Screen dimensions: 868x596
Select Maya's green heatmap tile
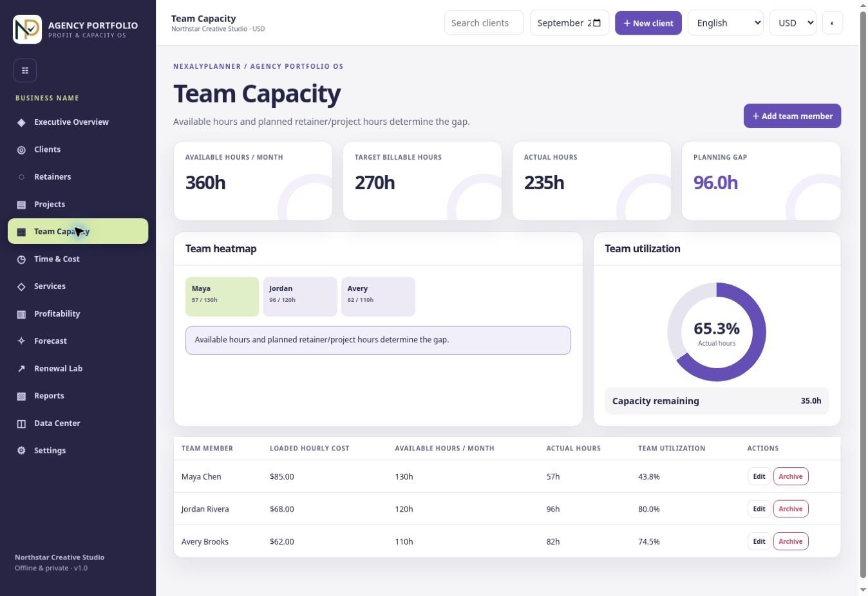click(x=222, y=297)
